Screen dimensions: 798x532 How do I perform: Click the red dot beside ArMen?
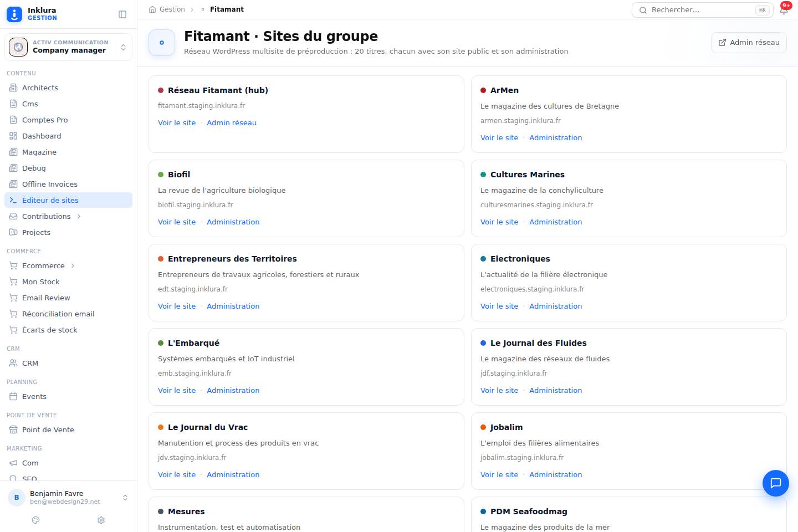click(x=483, y=90)
